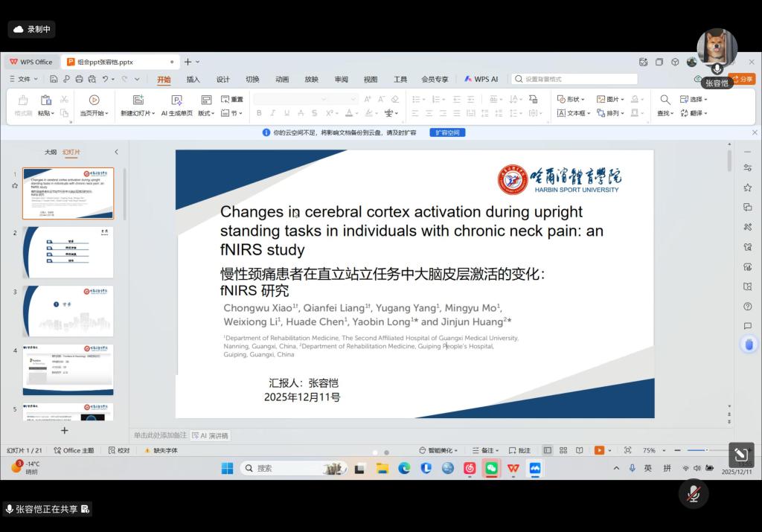Click the 当页开始 slideshow play icon

94,100
